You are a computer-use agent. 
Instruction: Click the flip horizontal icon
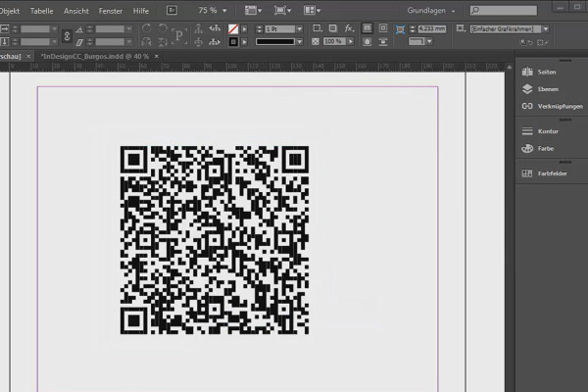(147, 41)
